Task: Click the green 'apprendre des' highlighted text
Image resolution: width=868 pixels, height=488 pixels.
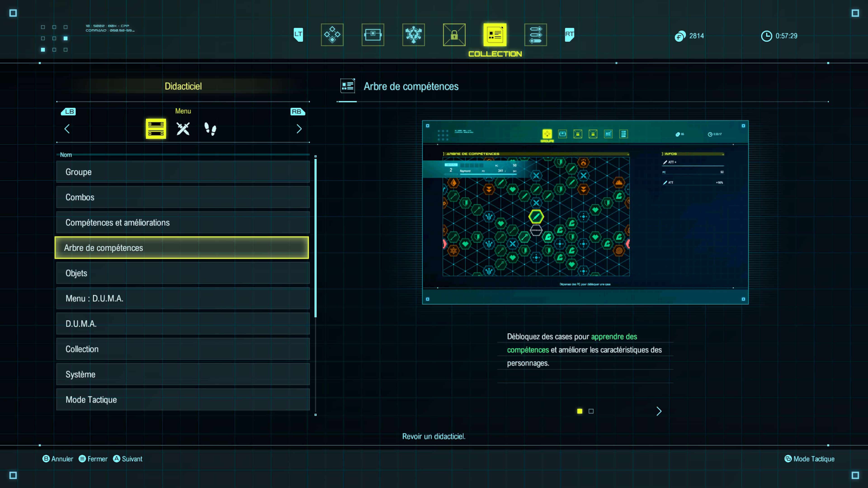Action: (x=614, y=336)
